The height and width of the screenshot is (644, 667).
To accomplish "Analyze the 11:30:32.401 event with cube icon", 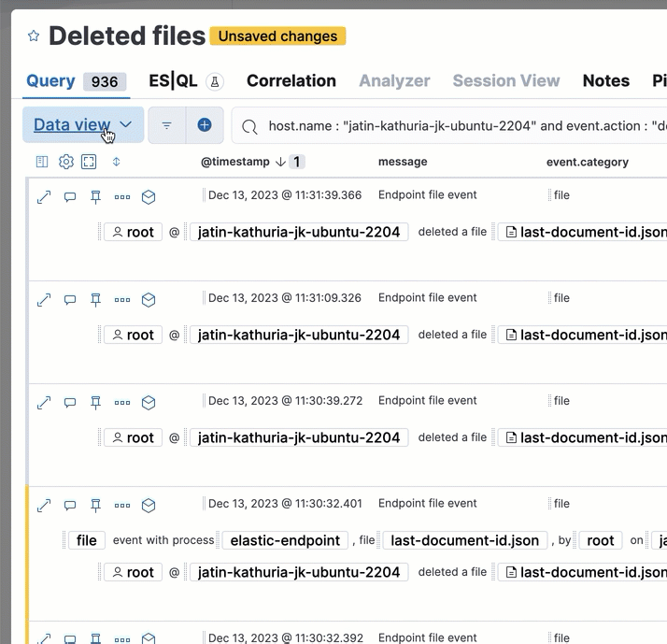I will (148, 506).
